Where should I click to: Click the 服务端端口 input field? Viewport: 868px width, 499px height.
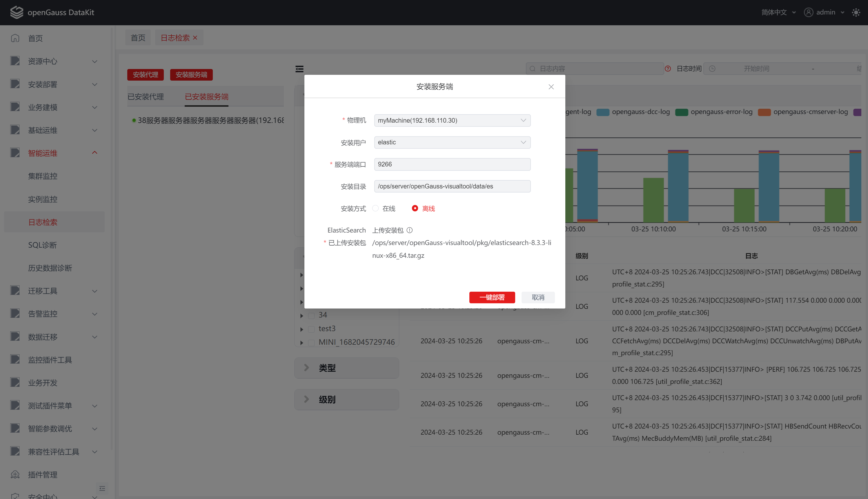[x=452, y=164]
